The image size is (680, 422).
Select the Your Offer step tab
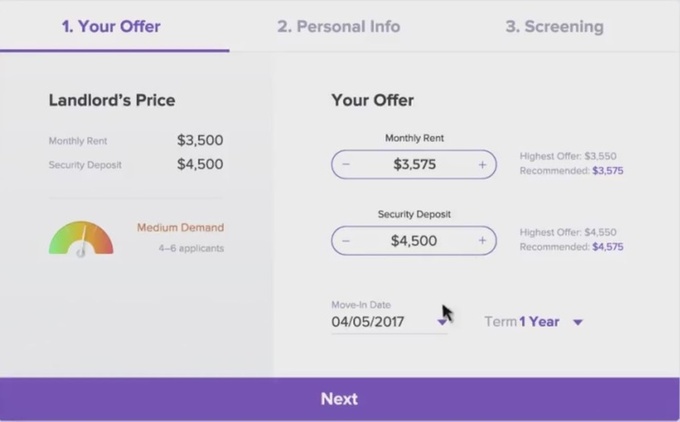coord(111,26)
